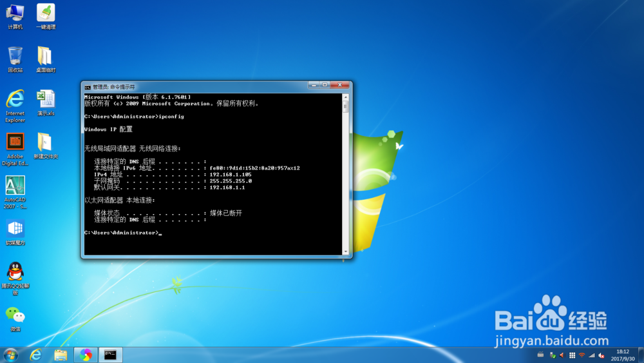
Task: Click the muted volume tray icon
Action: pyautogui.click(x=601, y=355)
